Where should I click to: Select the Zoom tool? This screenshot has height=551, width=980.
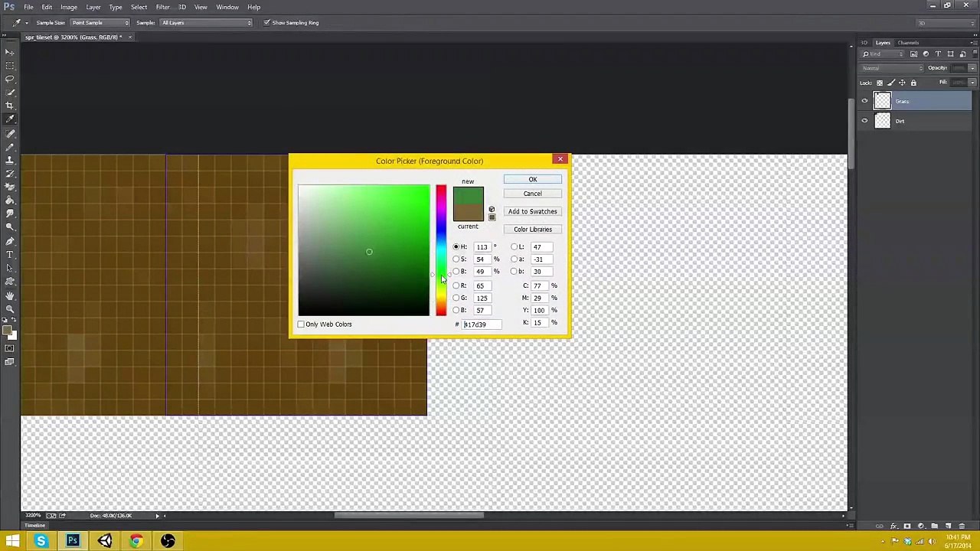10,308
